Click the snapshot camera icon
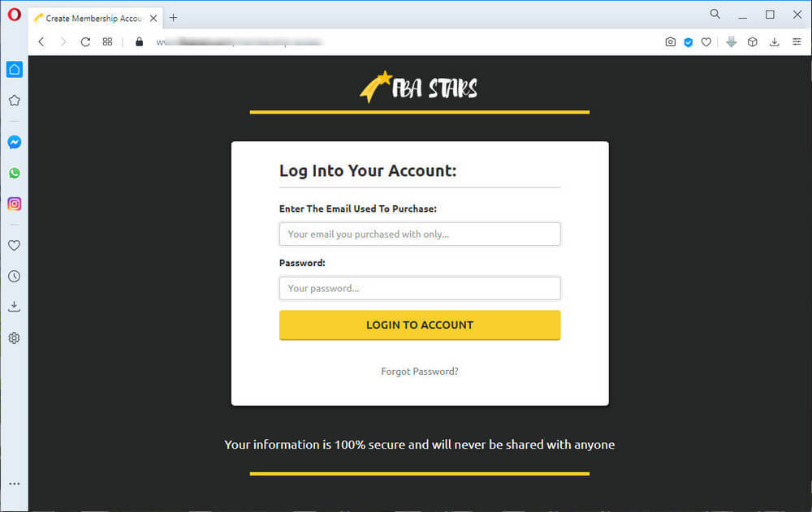The image size is (812, 512). pyautogui.click(x=670, y=42)
